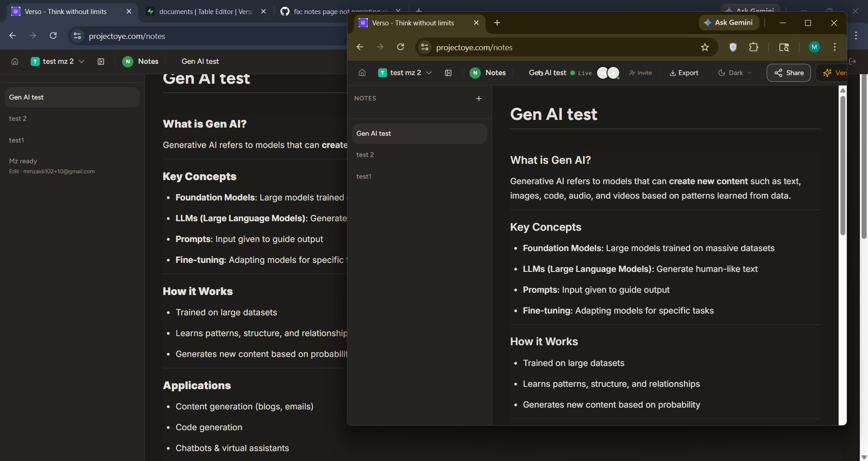Open the browser Extensions puzzle icon
The height and width of the screenshot is (461, 868).
(754, 47)
